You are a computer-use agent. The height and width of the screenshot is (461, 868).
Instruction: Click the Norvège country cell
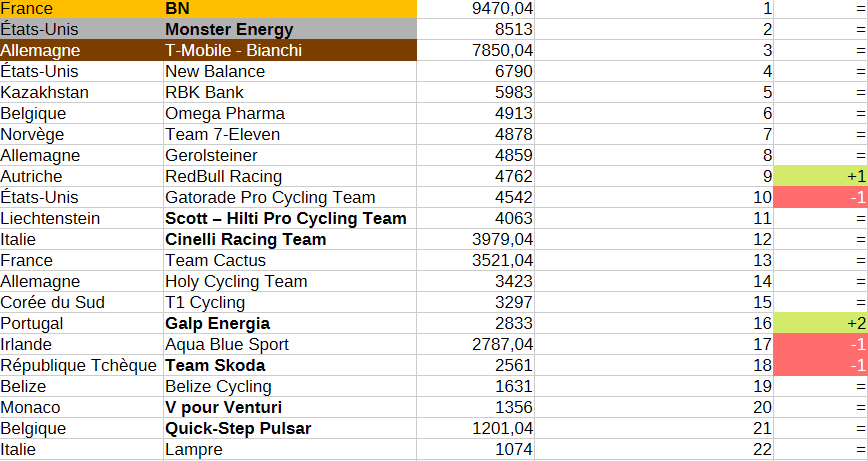click(81, 134)
